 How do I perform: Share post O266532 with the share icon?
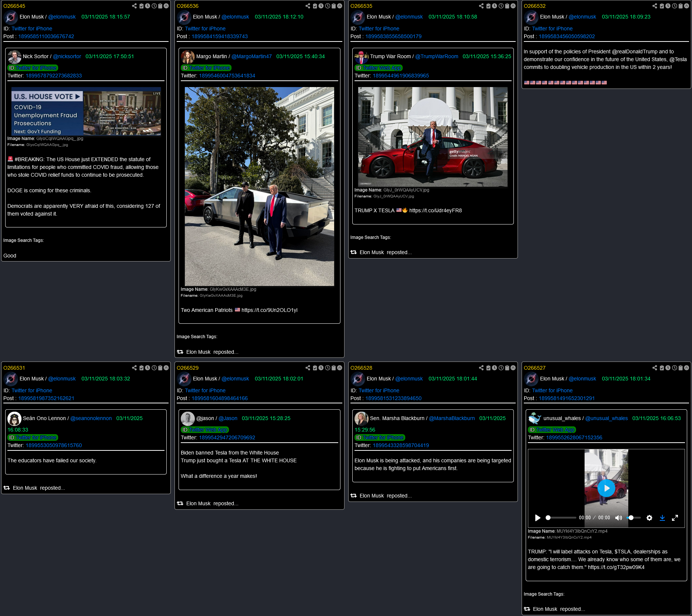click(655, 6)
